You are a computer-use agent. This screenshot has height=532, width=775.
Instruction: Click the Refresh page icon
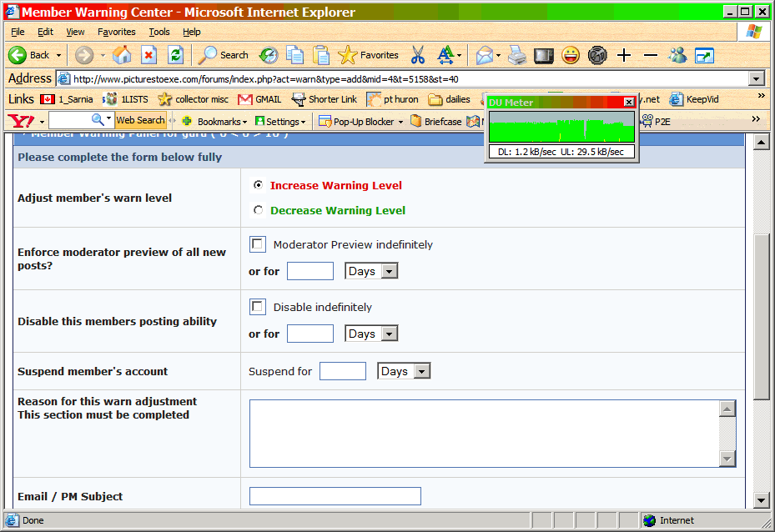[175, 55]
